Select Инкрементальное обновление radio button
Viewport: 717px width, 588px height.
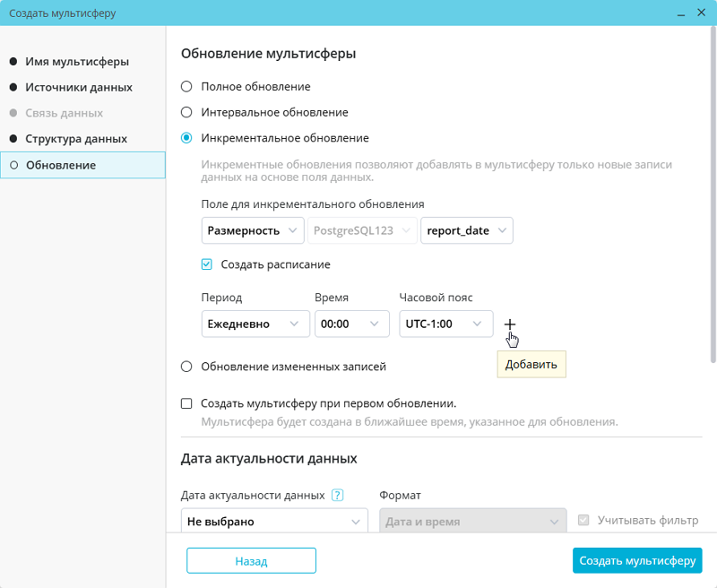(186, 138)
